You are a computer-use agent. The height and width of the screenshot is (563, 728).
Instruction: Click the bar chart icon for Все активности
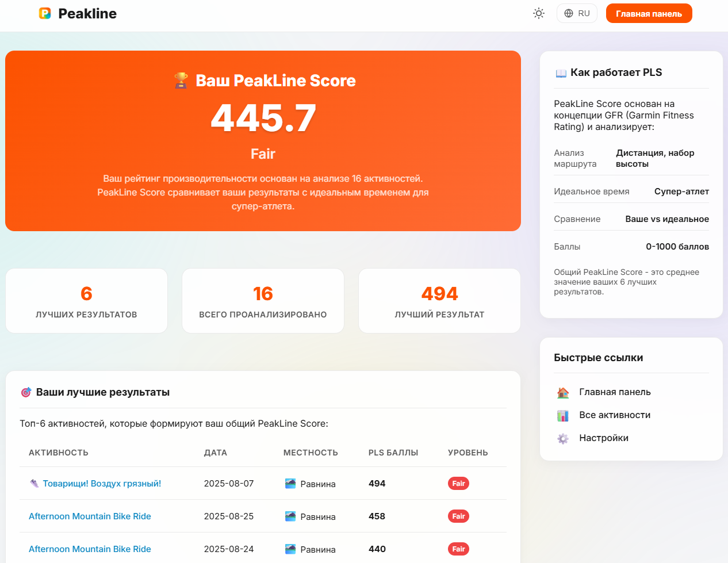563,415
